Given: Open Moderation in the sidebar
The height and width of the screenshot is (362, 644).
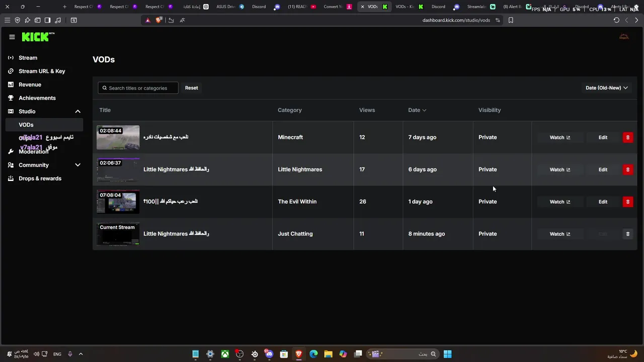Looking at the screenshot, I should 33,151.
